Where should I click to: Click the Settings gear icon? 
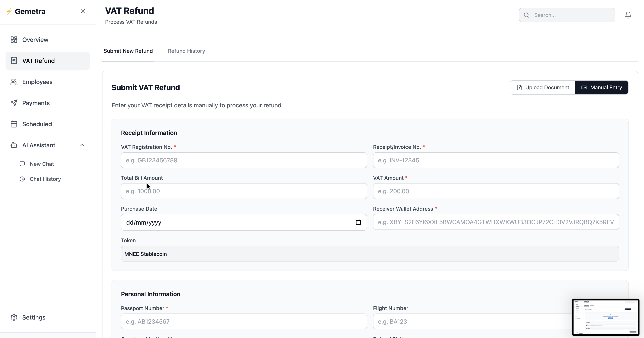tap(14, 317)
